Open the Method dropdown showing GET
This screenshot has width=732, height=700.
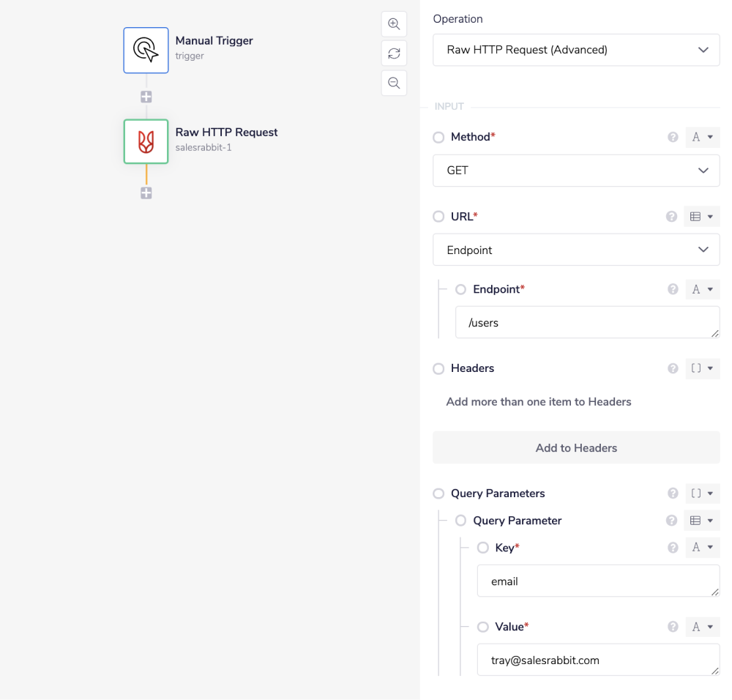pyautogui.click(x=576, y=171)
